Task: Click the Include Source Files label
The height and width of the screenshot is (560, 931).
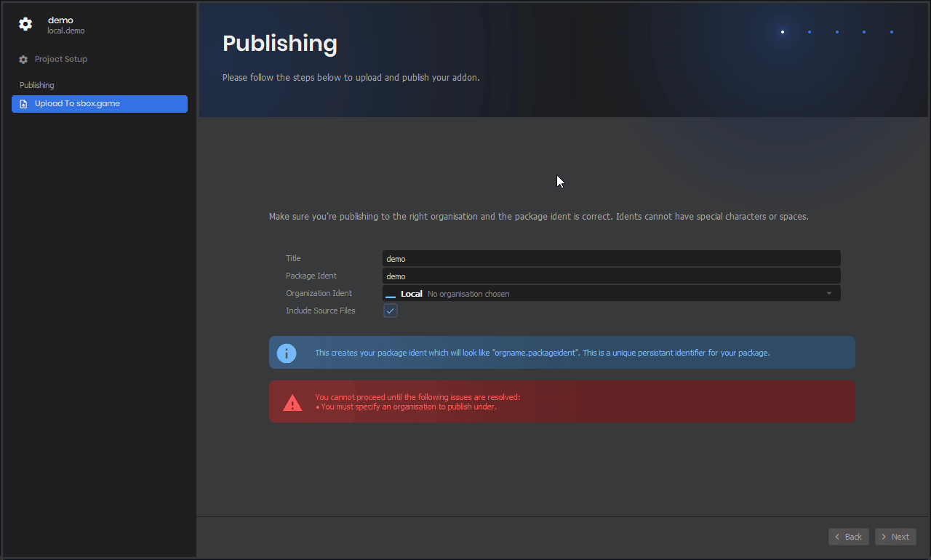Action: (321, 311)
